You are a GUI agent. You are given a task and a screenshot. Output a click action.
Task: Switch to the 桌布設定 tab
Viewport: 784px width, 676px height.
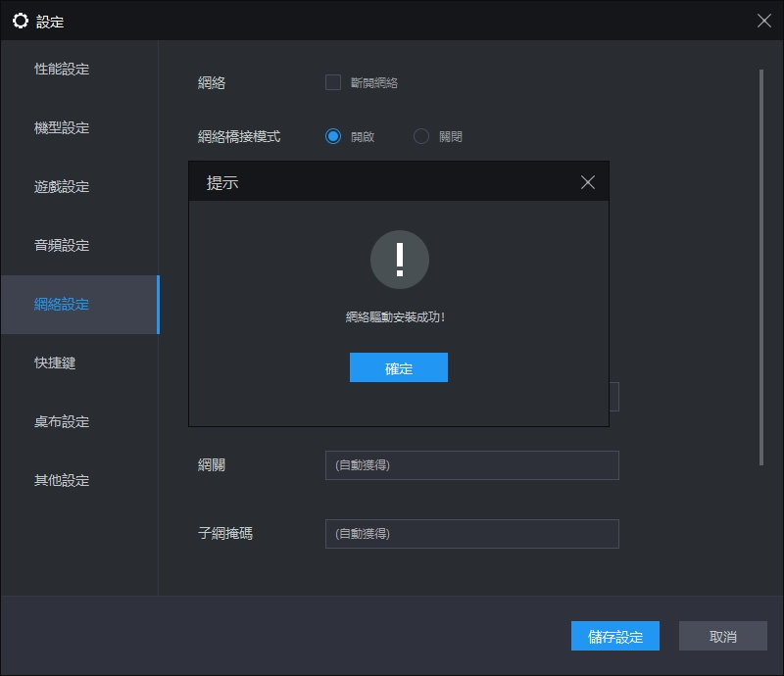point(62,422)
